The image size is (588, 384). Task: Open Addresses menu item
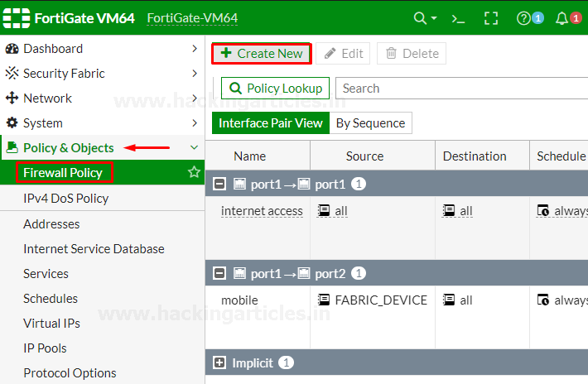coord(102,224)
